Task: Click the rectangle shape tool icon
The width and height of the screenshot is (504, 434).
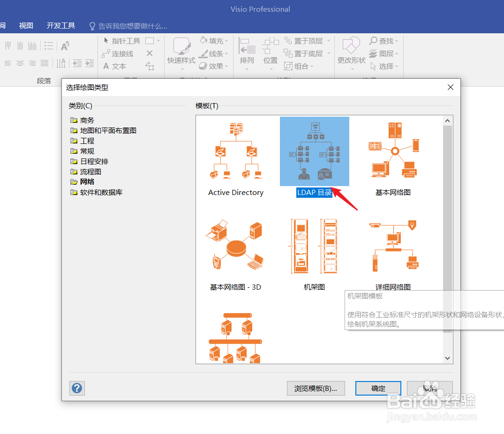Action: pos(150,41)
